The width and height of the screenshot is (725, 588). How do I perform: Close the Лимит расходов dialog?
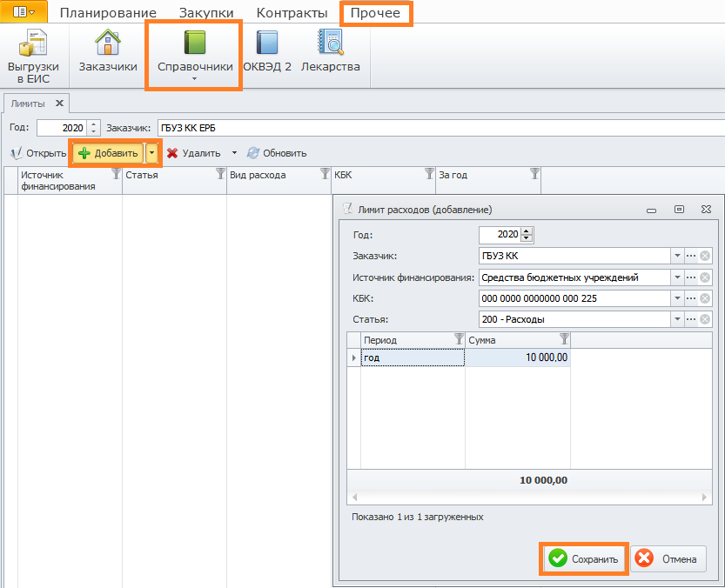[x=706, y=210]
